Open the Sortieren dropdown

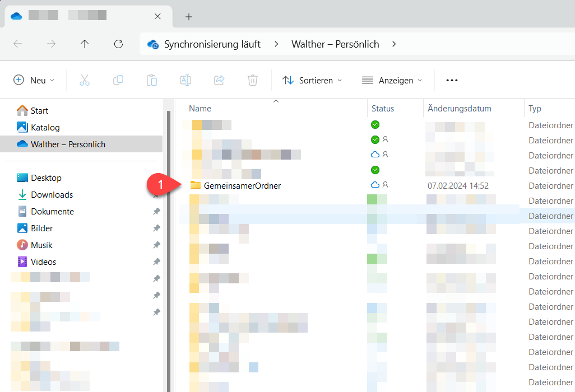[312, 80]
